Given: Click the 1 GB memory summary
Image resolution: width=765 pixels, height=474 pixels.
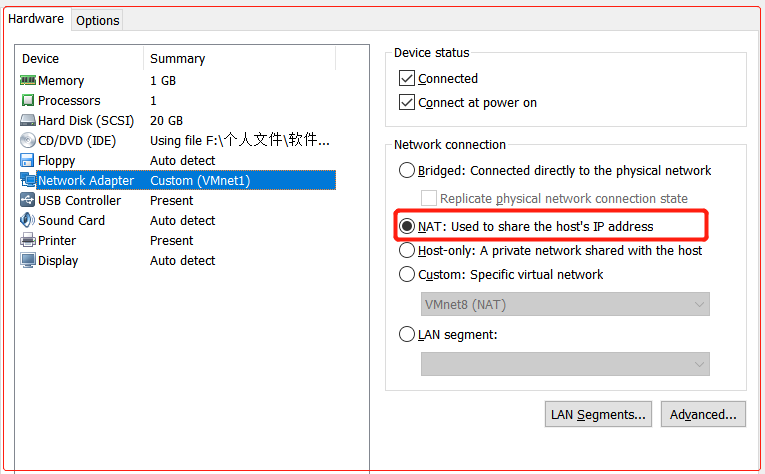Looking at the screenshot, I should [x=163, y=80].
